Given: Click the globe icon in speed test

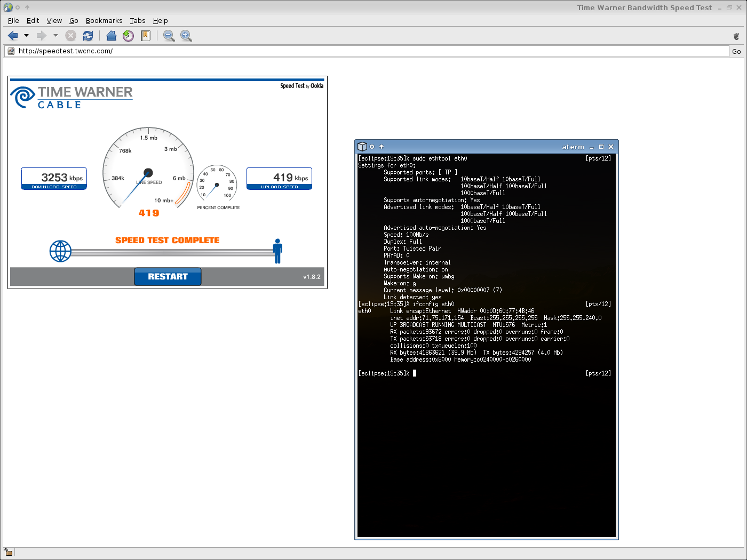Looking at the screenshot, I should click(x=60, y=251).
